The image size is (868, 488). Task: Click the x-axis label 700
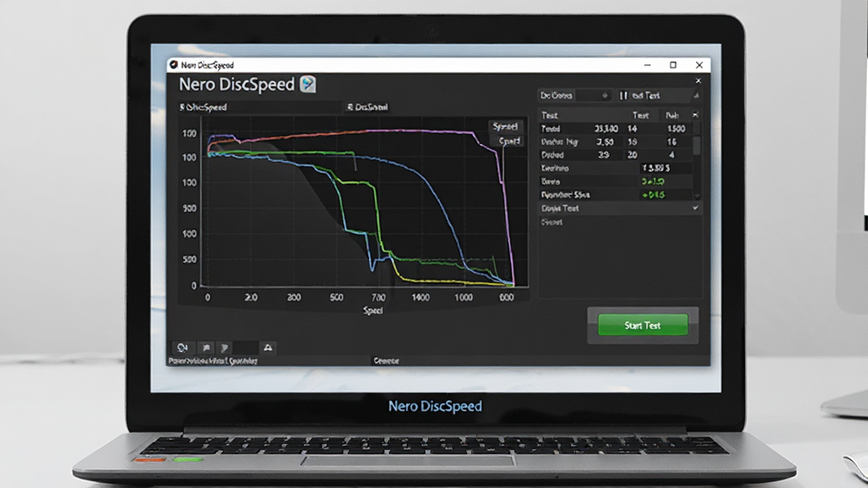(x=378, y=297)
